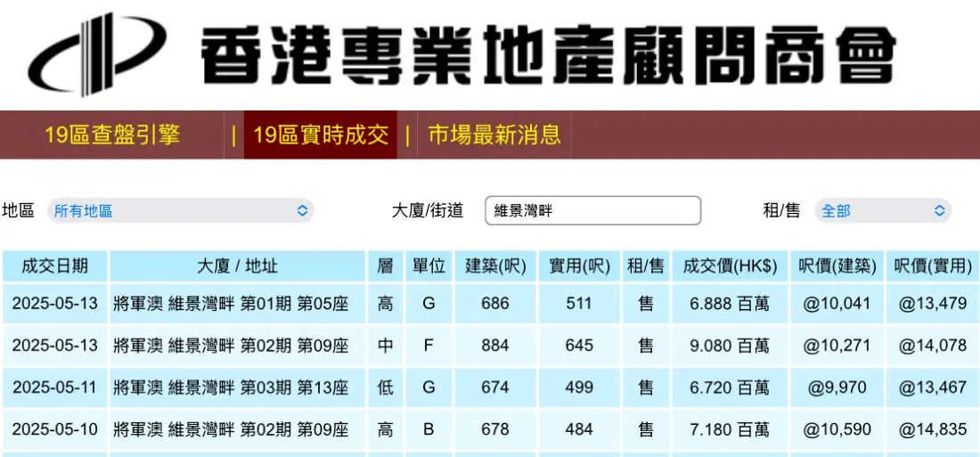Click the 成交價(HK$) column header
This screenshot has height=457, width=980.
click(730, 266)
